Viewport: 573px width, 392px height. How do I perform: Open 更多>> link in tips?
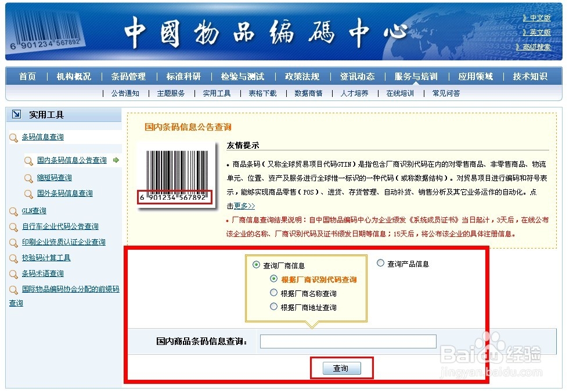244,206
